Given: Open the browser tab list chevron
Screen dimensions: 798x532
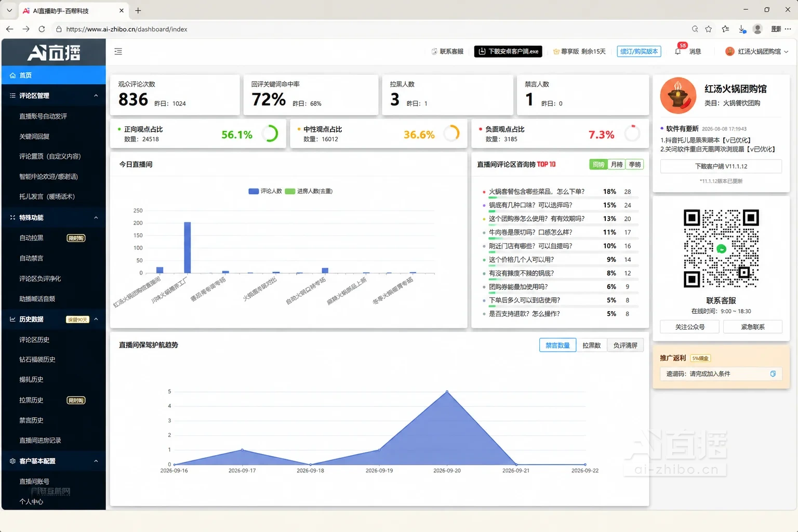Looking at the screenshot, I should click(x=9, y=10).
